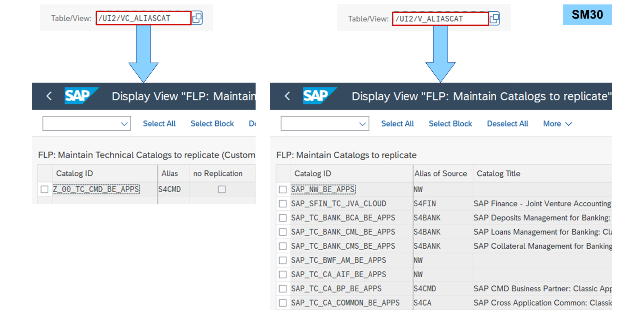
Task: Click the no Replication column header
Action: tap(222, 173)
